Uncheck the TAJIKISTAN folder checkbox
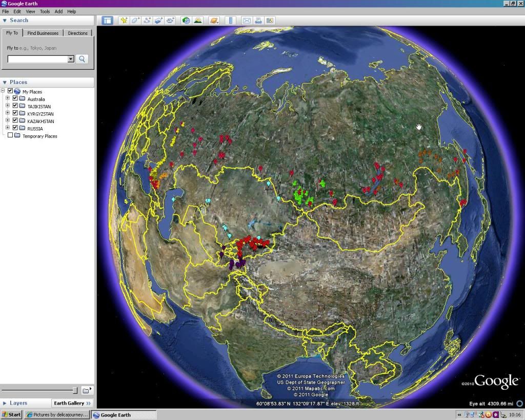Screen dimensions: 525x420 pyautogui.click(x=15, y=106)
